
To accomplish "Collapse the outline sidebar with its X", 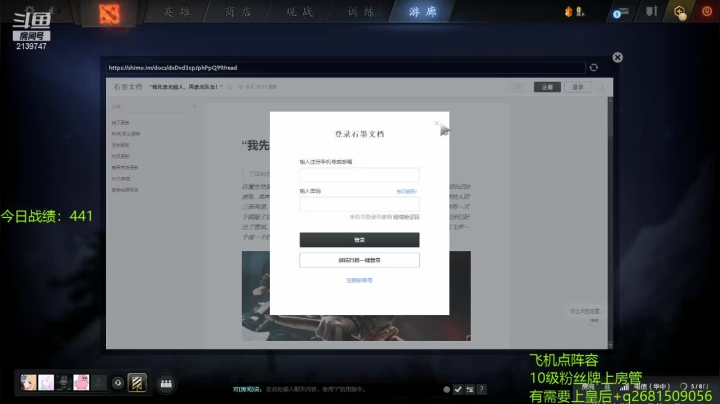I will click(194, 107).
